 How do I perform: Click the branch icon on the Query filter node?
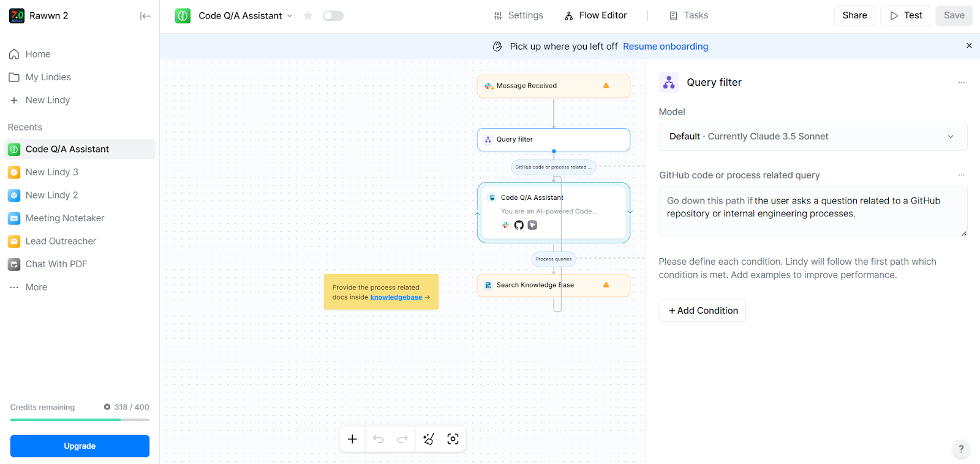488,140
